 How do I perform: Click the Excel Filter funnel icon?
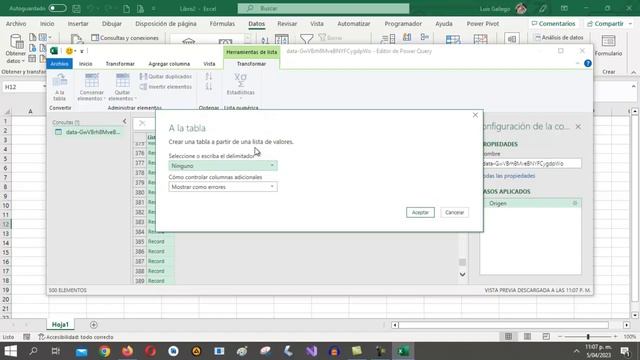307,39
